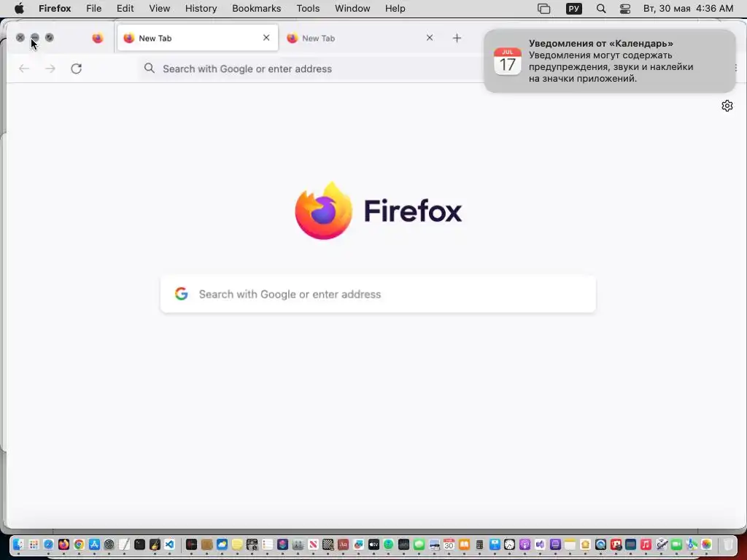Viewport: 747px width, 560px height.
Task: Open a new tab with plus button
Action: pyautogui.click(x=457, y=38)
